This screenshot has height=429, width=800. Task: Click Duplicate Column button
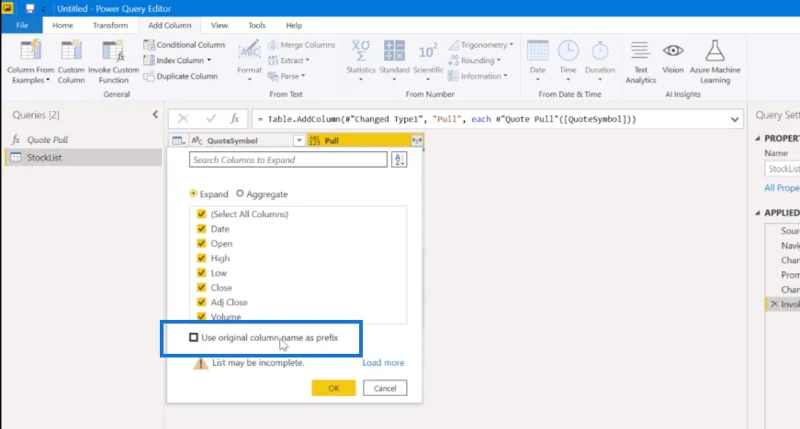[181, 76]
